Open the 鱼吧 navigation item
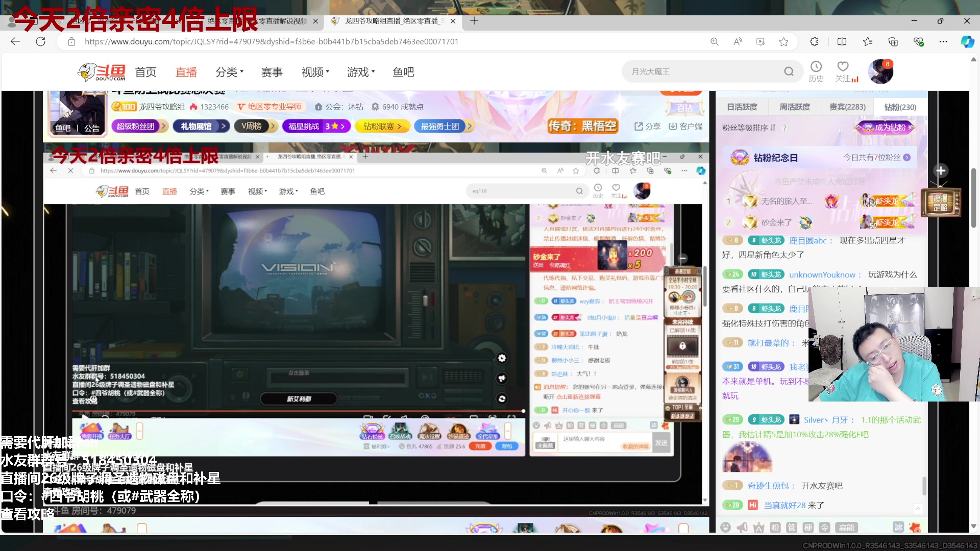980x551 pixels. click(x=403, y=72)
